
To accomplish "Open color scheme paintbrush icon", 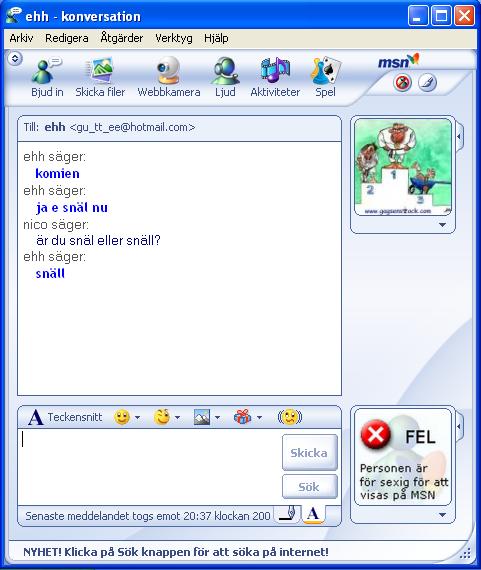I will (427, 83).
